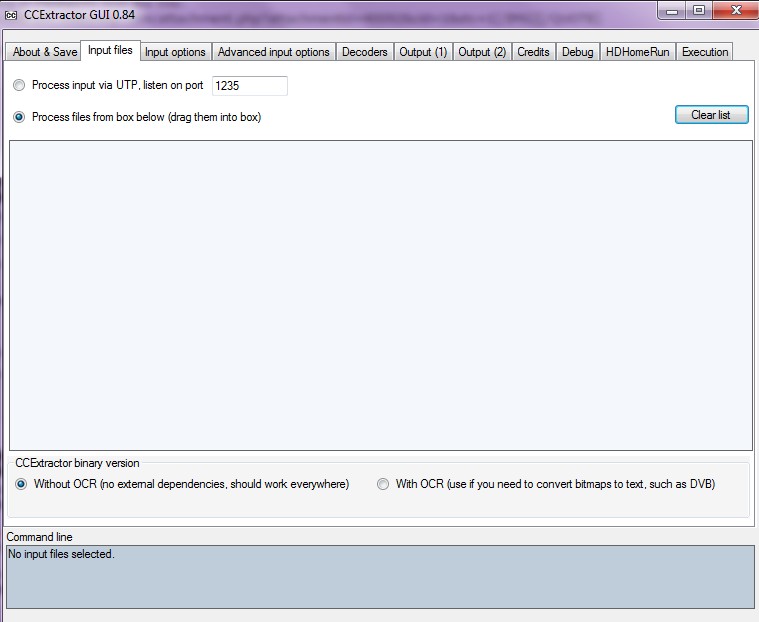Image resolution: width=759 pixels, height=622 pixels.
Task: Open the HDHomeRun tab
Action: pyautogui.click(x=638, y=52)
